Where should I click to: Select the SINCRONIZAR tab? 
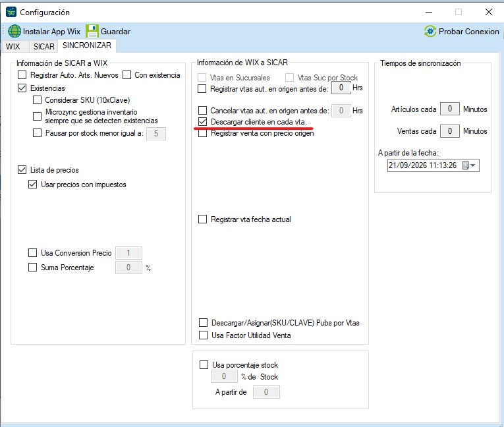coord(87,45)
